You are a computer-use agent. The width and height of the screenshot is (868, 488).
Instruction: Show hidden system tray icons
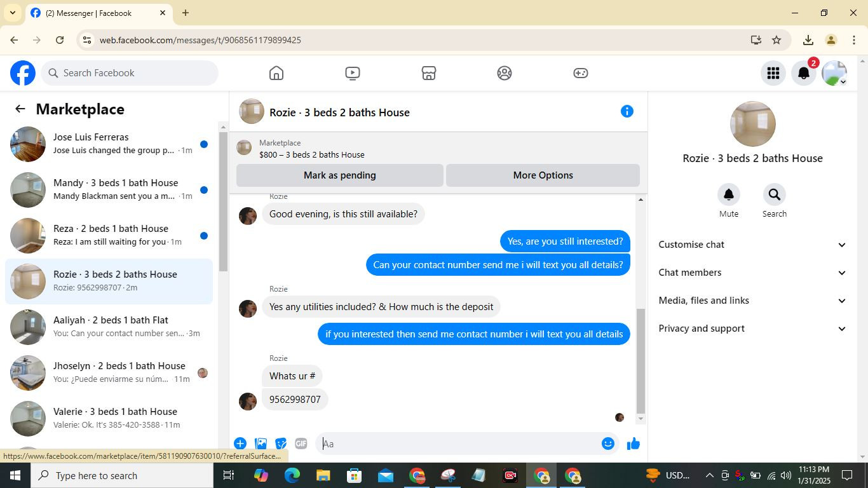coord(709,475)
